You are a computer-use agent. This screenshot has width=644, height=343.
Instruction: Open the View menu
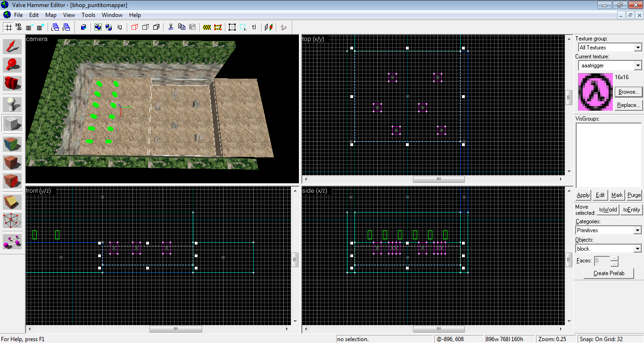point(69,15)
